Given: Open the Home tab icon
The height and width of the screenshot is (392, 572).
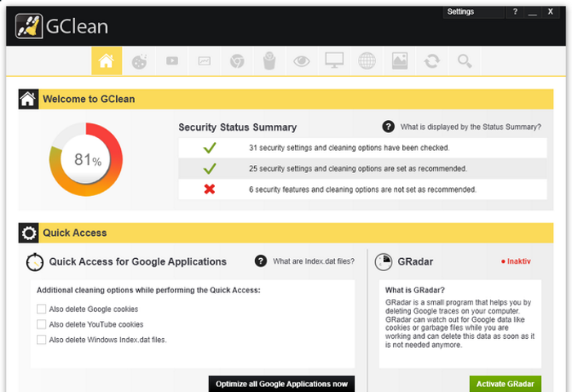Looking at the screenshot, I should (106, 61).
